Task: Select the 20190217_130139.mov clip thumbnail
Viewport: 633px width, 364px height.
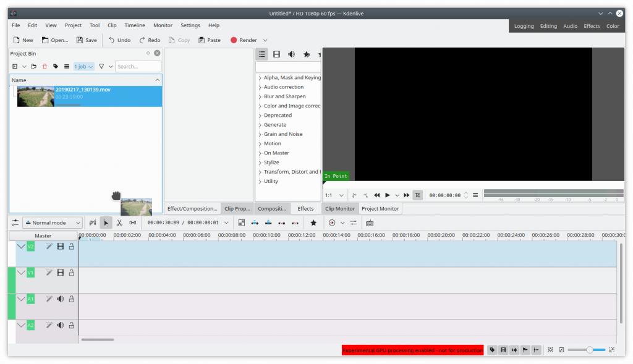Action: tap(36, 96)
